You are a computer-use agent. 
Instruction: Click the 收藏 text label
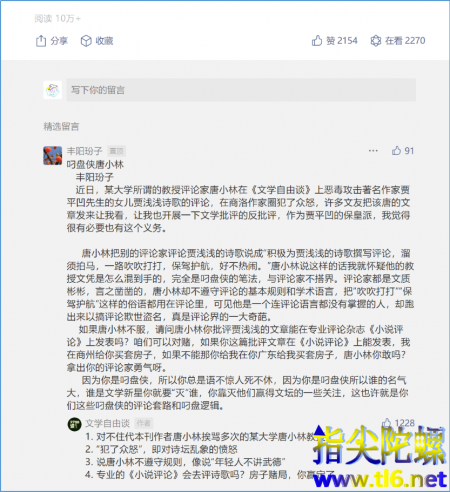(104, 41)
